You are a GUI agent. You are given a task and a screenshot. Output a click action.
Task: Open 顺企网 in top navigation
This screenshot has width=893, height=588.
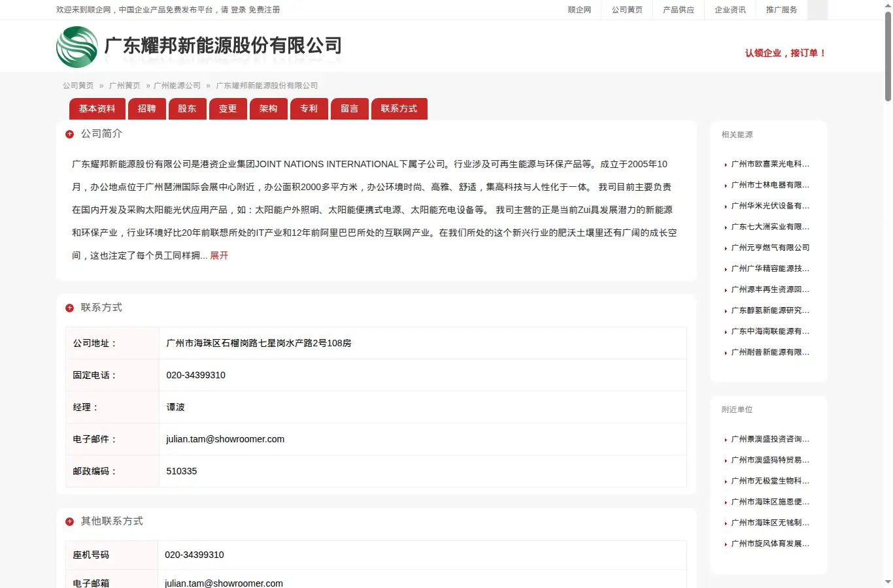click(x=579, y=10)
